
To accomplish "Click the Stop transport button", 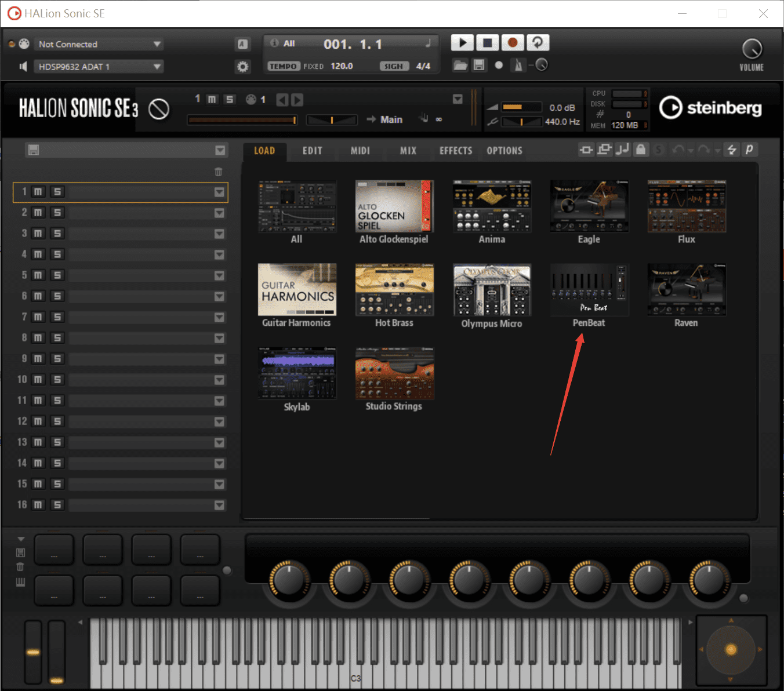I will [x=488, y=43].
